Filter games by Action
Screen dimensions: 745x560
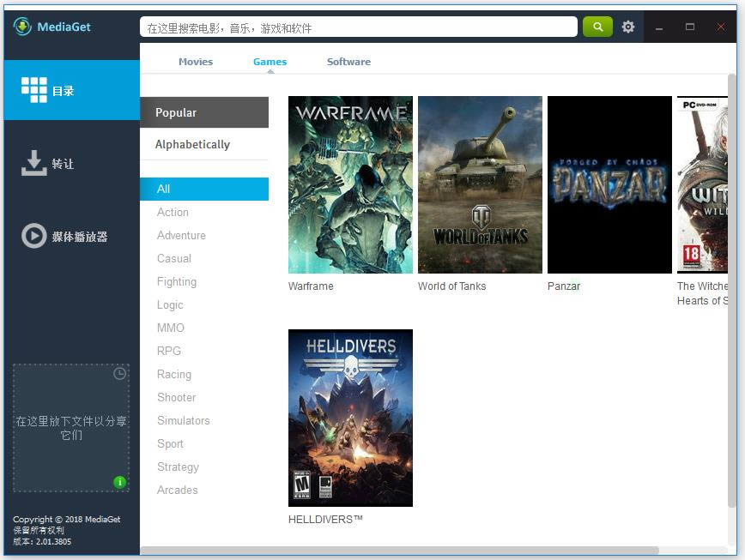pos(173,212)
